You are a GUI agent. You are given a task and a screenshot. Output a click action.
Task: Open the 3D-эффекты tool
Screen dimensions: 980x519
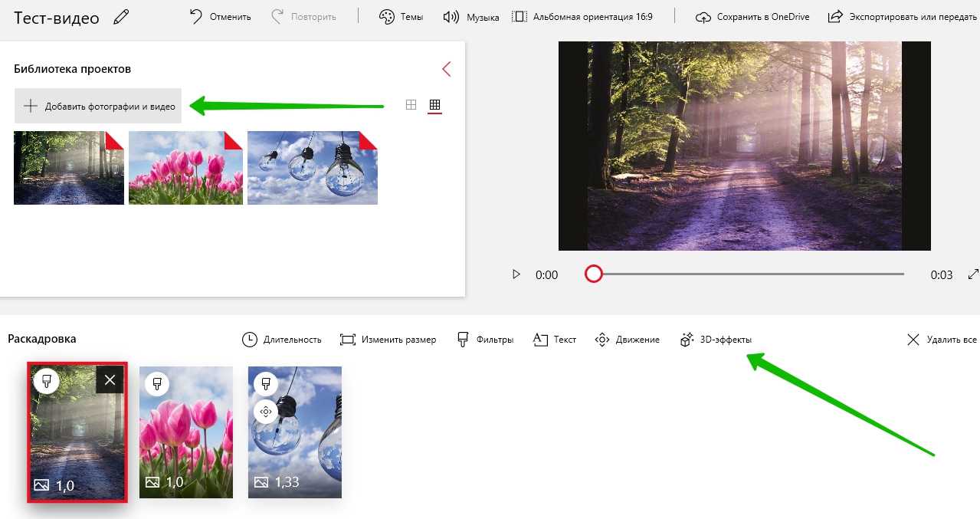point(716,340)
